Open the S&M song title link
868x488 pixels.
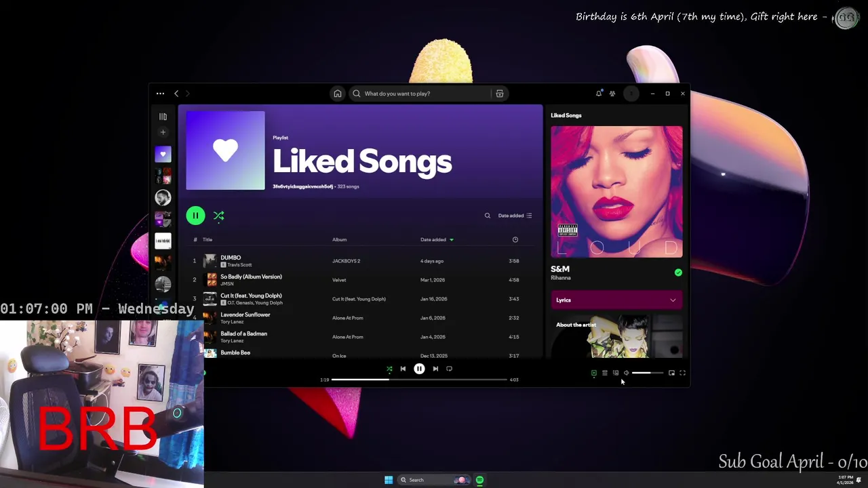coord(560,269)
